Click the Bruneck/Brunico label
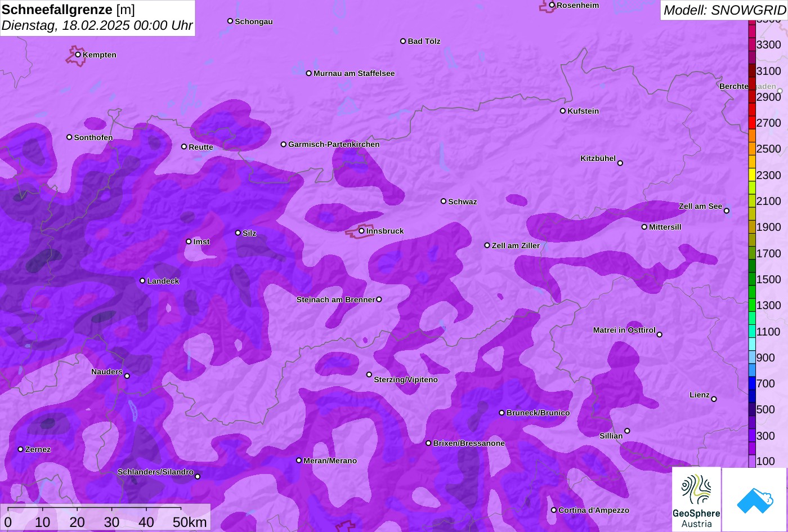Viewport: 788px width, 532px height. pos(538,413)
